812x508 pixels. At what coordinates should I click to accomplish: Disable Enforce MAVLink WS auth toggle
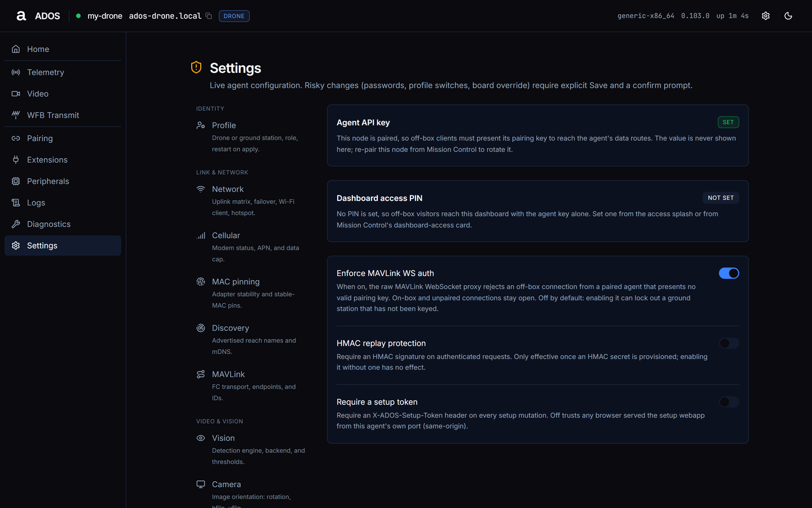point(729,273)
